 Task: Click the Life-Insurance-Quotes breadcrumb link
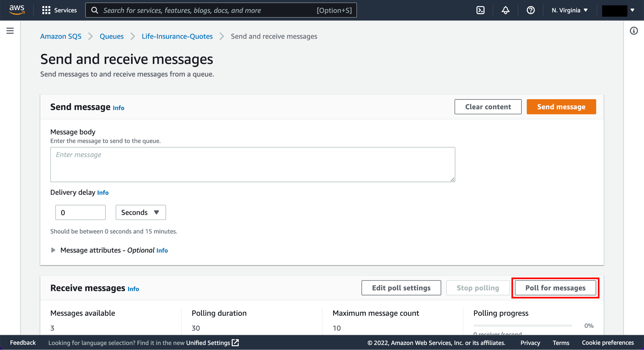point(177,36)
